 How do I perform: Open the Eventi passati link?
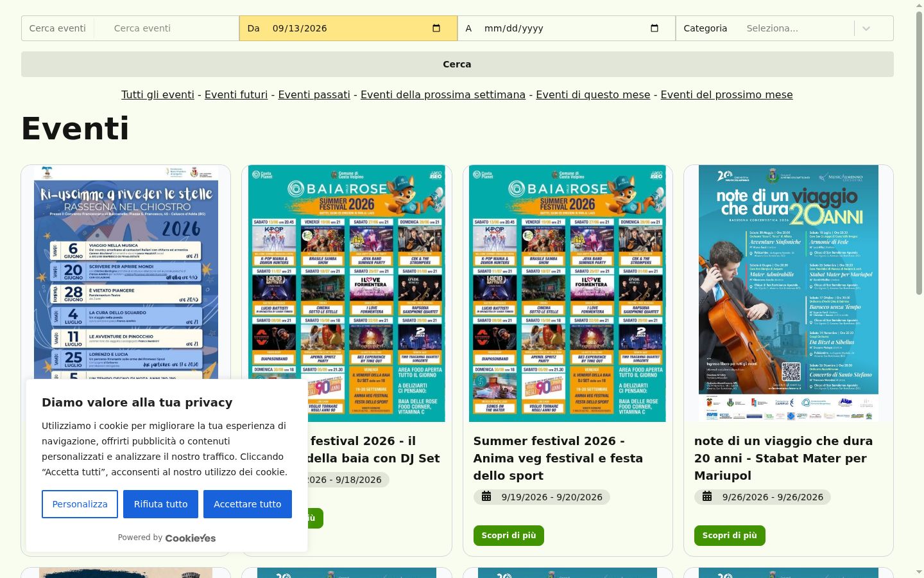314,95
